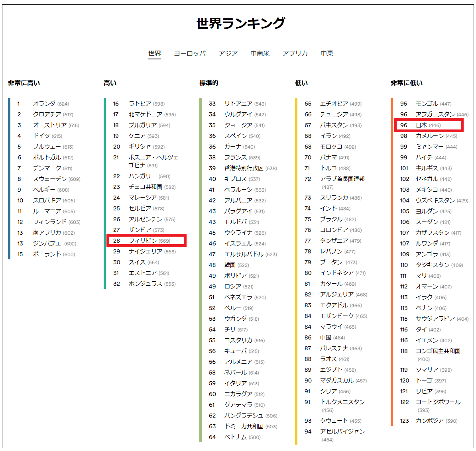Viewport: 476px width, 451px height.
Task: Switch to the 中南米 tab
Action: click(x=260, y=54)
